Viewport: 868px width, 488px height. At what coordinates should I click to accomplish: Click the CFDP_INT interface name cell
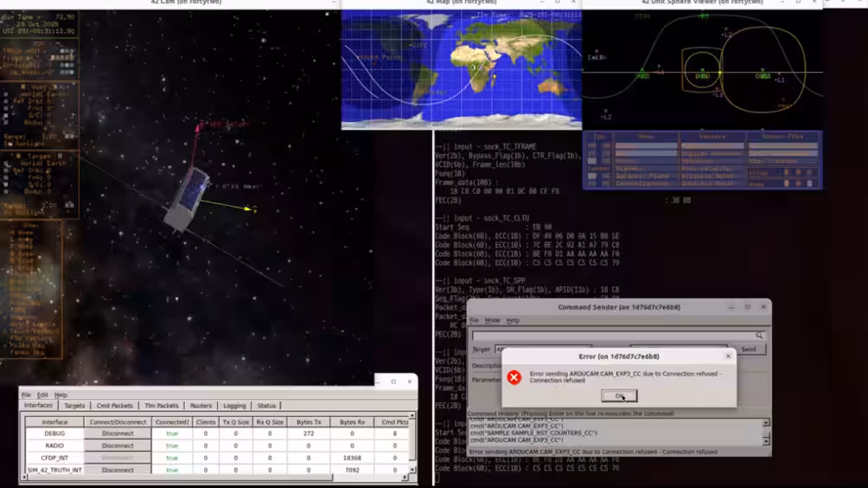pyautogui.click(x=54, y=458)
